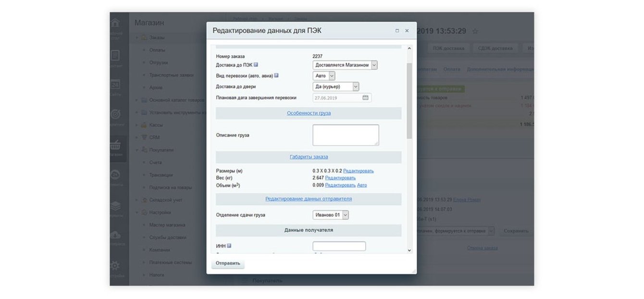This screenshot has width=644, height=299.
Task: Select Транспортные заявки in the sidebar
Action: click(x=171, y=75)
